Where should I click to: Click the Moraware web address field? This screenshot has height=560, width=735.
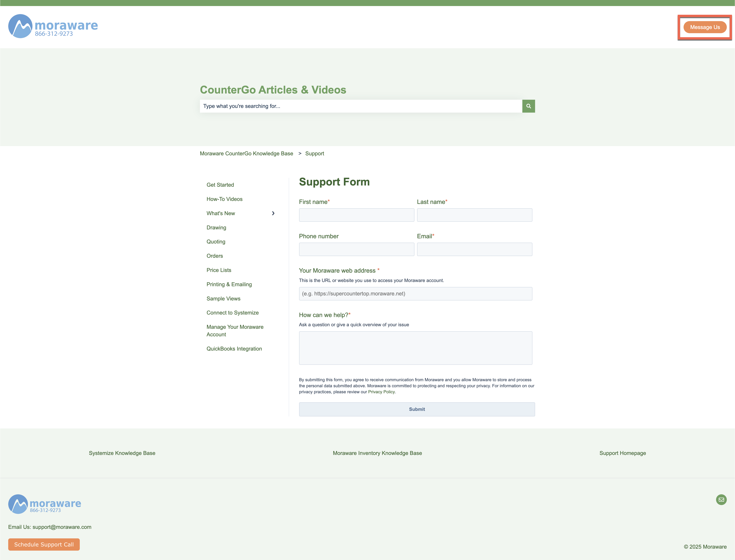point(415,294)
